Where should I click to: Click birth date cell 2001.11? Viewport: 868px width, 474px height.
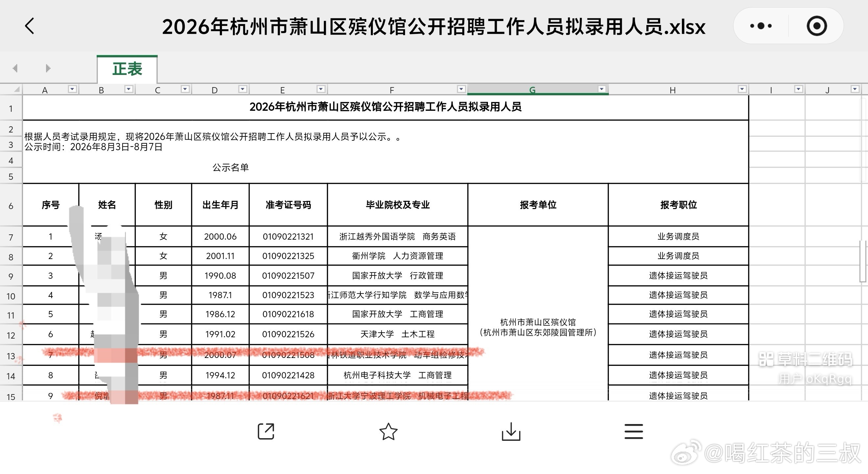click(x=220, y=256)
